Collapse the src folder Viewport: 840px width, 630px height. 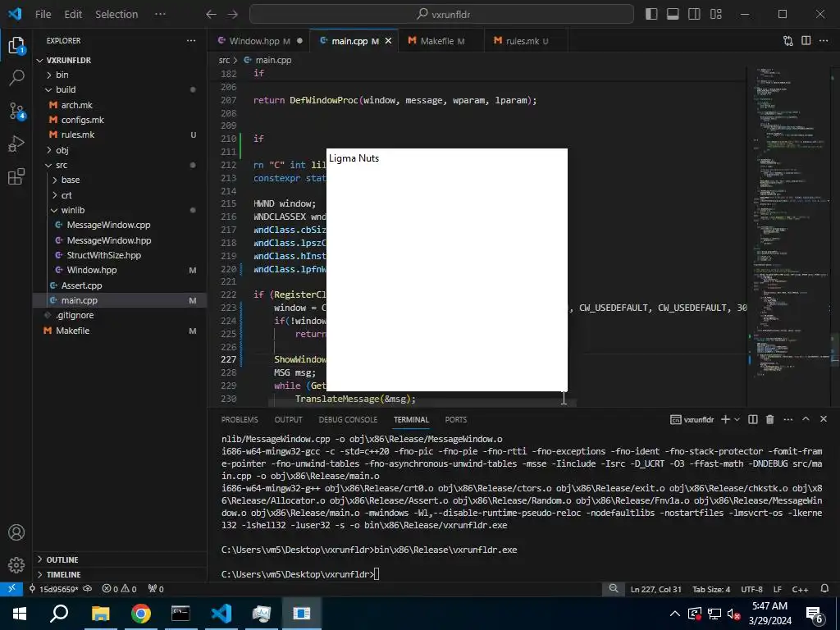[62, 165]
